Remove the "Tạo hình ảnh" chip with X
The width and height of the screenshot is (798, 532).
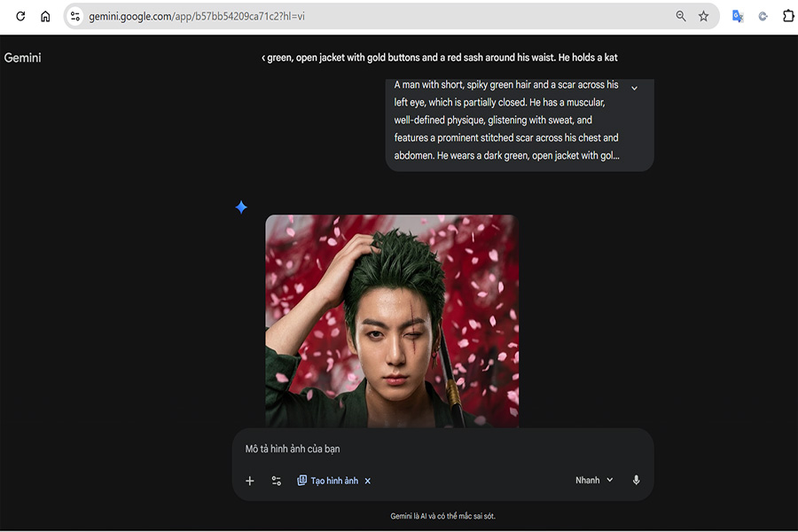point(368,481)
